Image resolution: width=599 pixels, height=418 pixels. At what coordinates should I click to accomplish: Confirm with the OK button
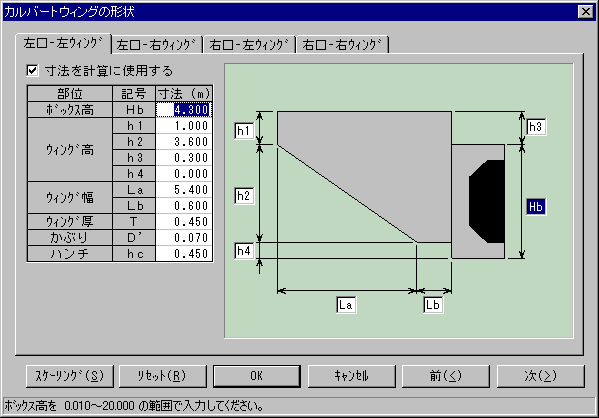click(257, 376)
